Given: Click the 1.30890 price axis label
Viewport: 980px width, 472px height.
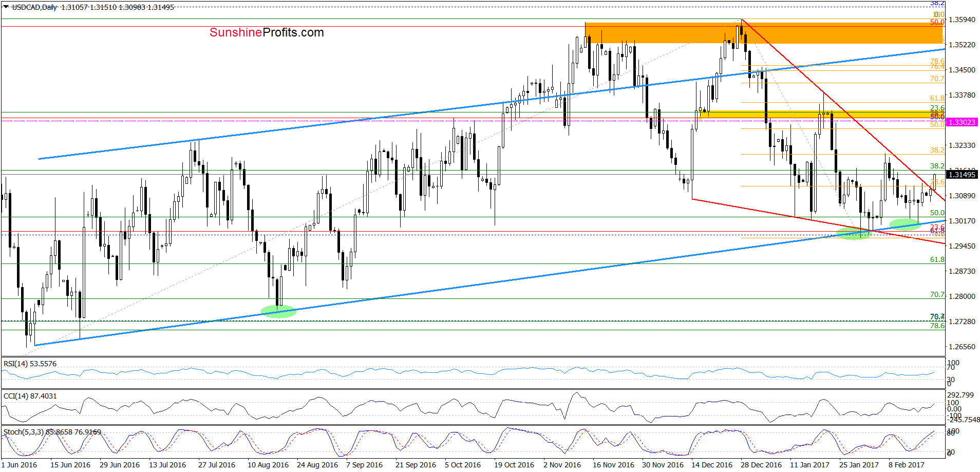Looking at the screenshot, I should pos(962,196).
